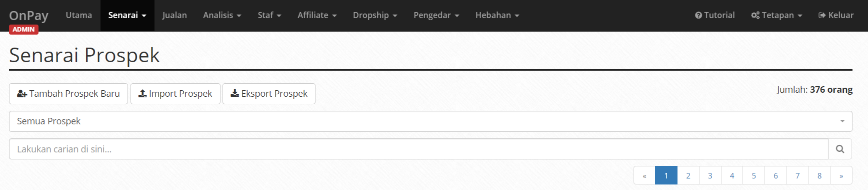Go to the Utama menu item
The height and width of the screenshot is (190, 868).
79,16
